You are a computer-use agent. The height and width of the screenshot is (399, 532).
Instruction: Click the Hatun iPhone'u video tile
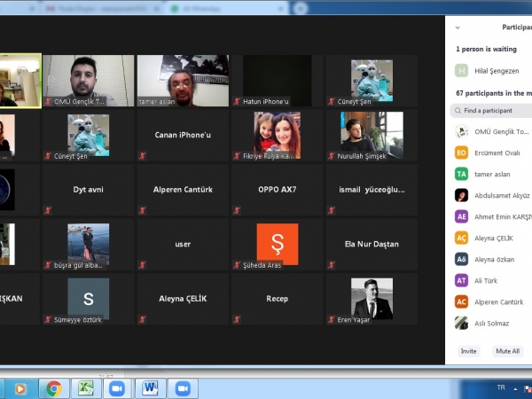[278, 81]
